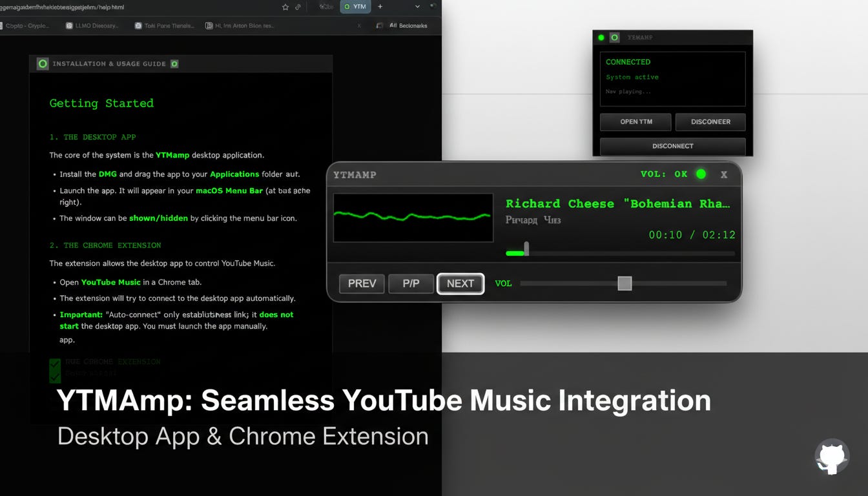This screenshot has width=868, height=496.
Task: Click the chain link icon in address bar
Action: pyautogui.click(x=298, y=7)
